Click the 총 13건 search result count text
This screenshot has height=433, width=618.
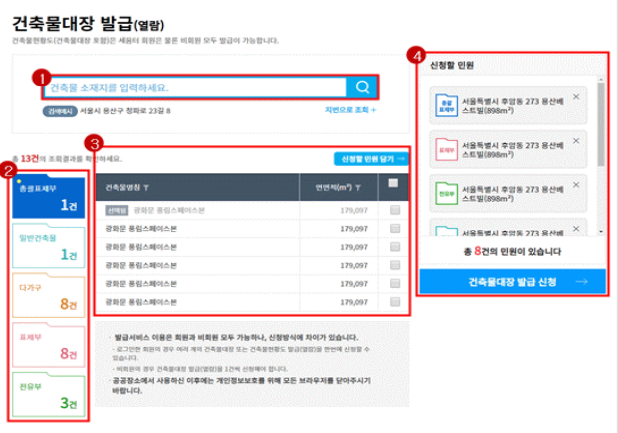coord(26,159)
